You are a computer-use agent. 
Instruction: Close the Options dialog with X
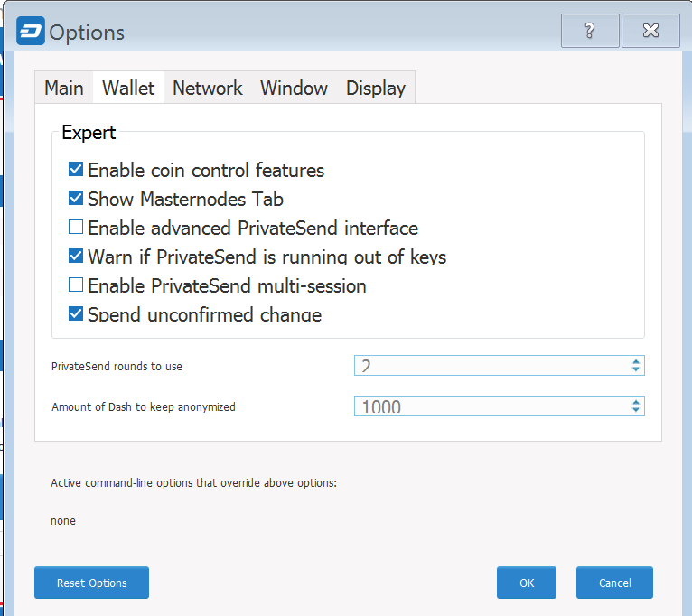tap(650, 31)
